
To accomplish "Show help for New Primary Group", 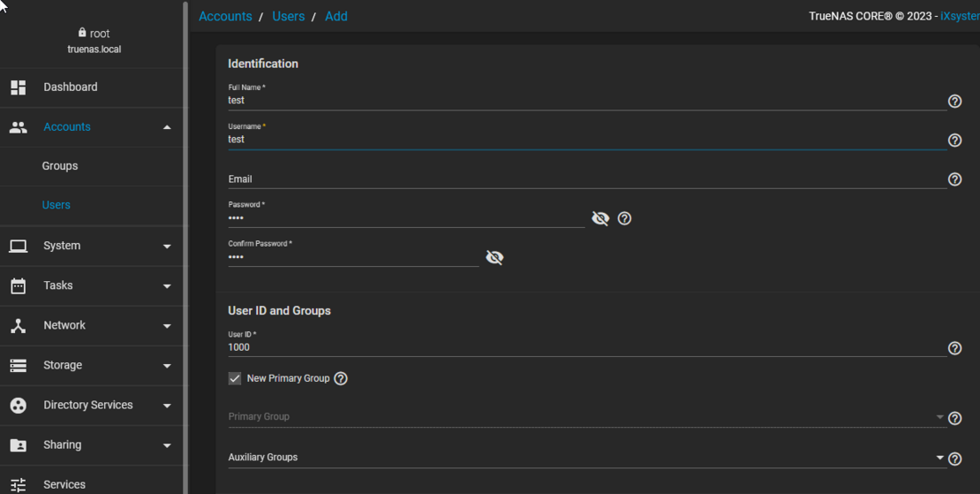I will click(x=341, y=378).
